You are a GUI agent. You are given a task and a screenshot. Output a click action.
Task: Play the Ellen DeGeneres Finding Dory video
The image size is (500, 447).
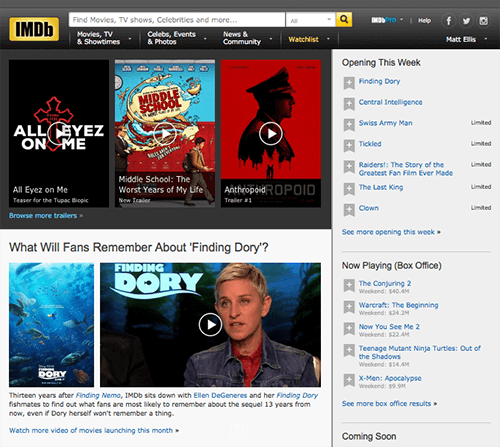[x=210, y=325]
